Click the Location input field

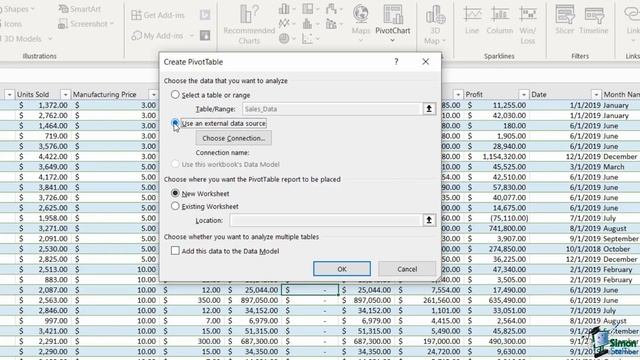click(x=325, y=220)
